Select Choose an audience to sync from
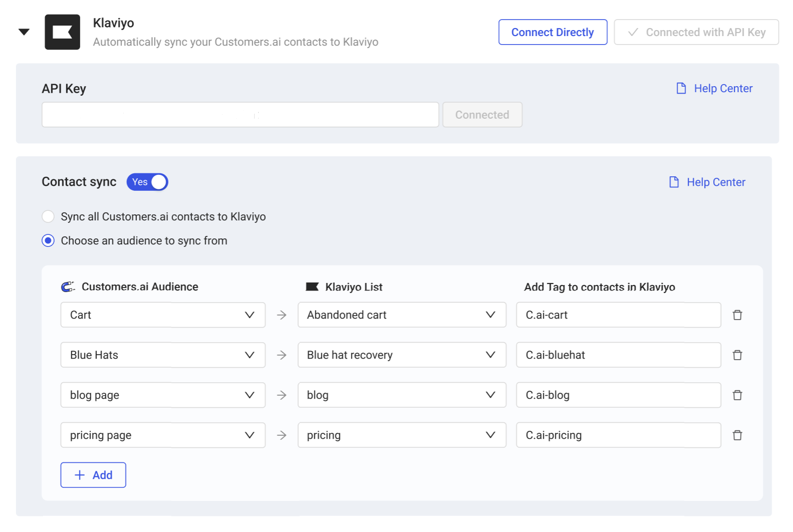Viewport: 793px width, 532px height. pyautogui.click(x=48, y=241)
